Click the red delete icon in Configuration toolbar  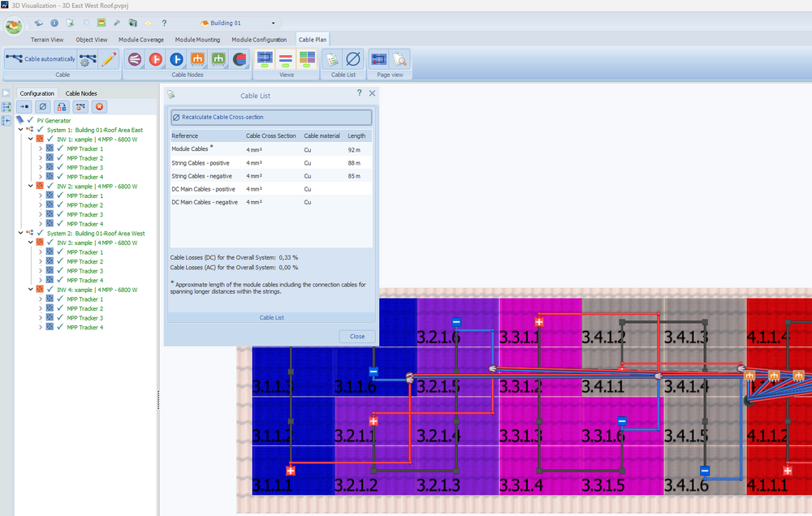tap(100, 106)
